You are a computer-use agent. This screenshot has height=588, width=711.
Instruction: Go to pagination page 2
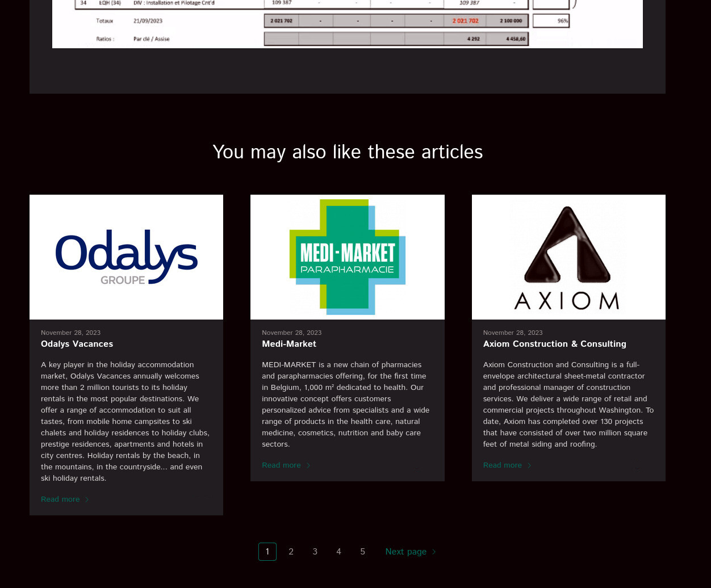pos(291,552)
